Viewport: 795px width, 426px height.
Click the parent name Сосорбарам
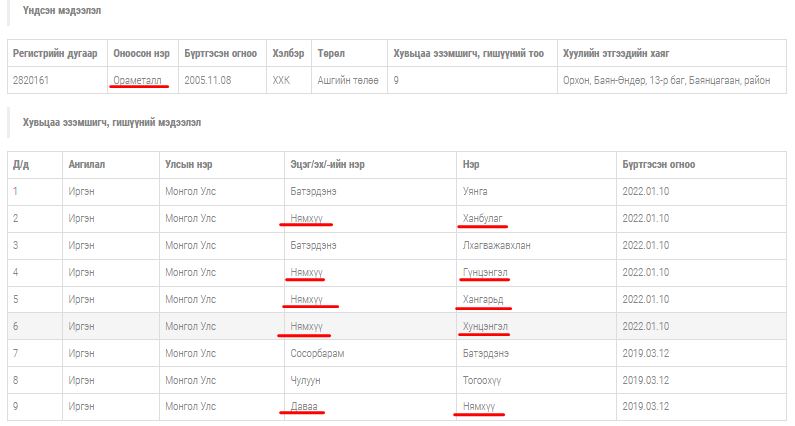pos(318,352)
